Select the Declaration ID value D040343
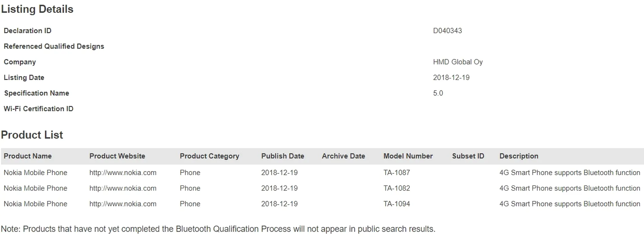The image size is (644, 237). click(x=447, y=31)
